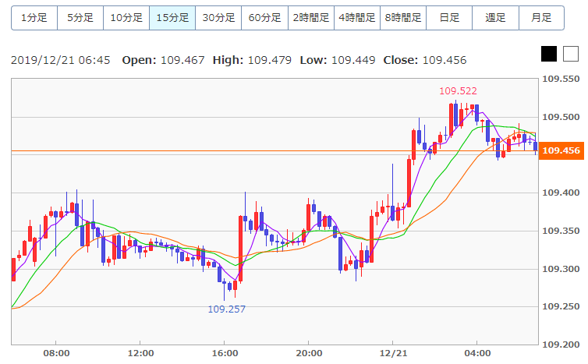This screenshot has width=588, height=364.
Task: Switch to daily 日足 chart
Action: [x=449, y=17]
